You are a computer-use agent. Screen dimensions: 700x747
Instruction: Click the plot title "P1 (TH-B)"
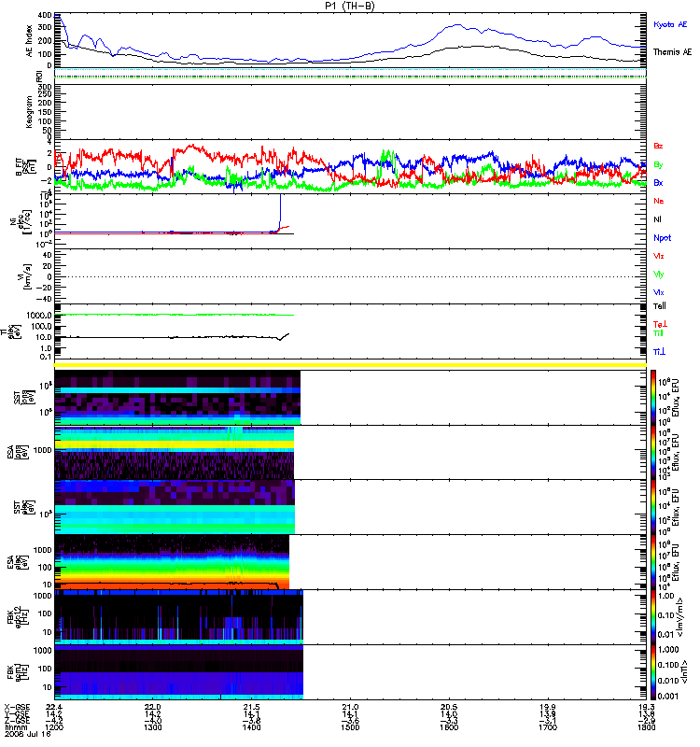tap(350, 6)
